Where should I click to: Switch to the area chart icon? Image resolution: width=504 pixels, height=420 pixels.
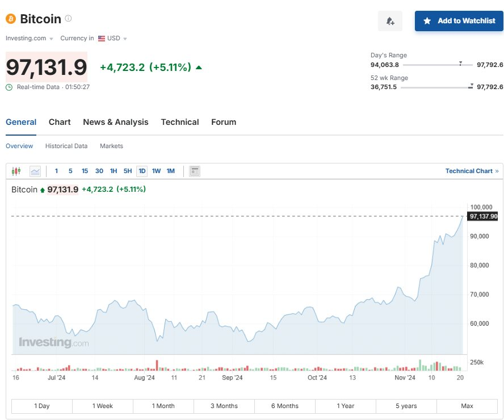(35, 171)
